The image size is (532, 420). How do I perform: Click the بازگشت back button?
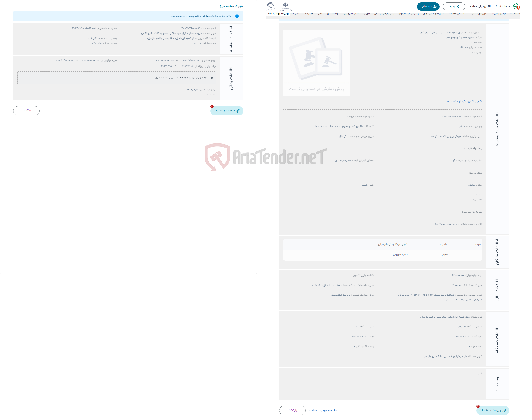(28, 111)
